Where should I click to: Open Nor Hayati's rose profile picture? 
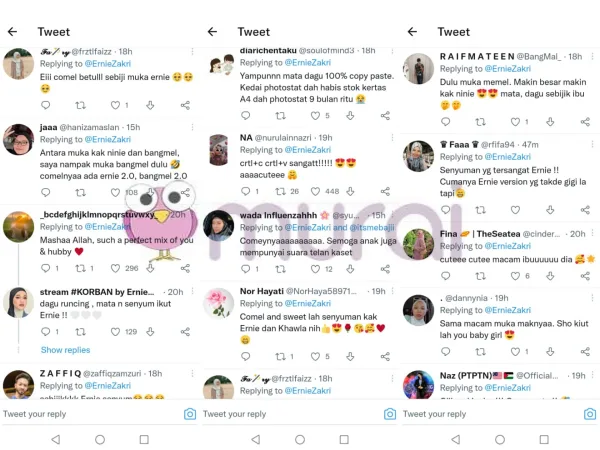click(x=218, y=304)
